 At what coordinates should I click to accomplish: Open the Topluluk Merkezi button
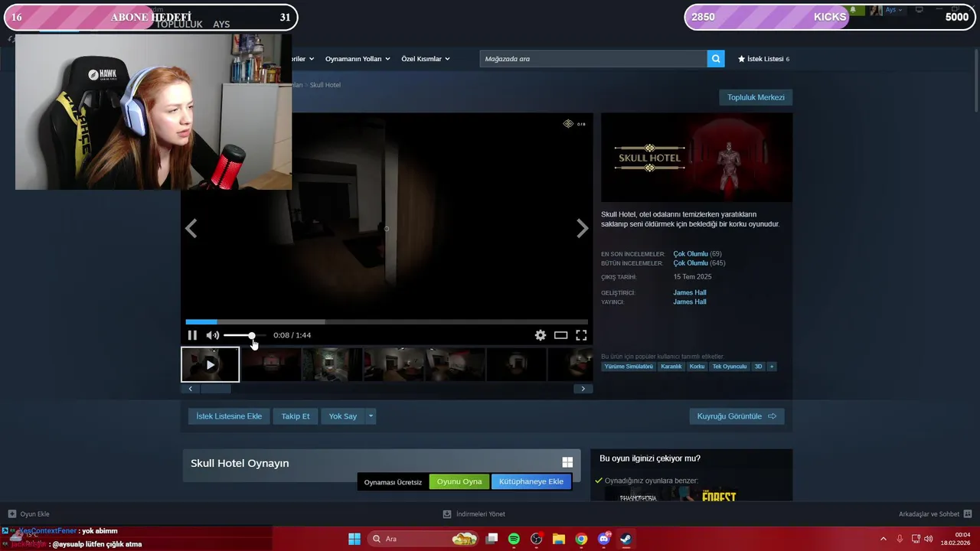point(756,97)
